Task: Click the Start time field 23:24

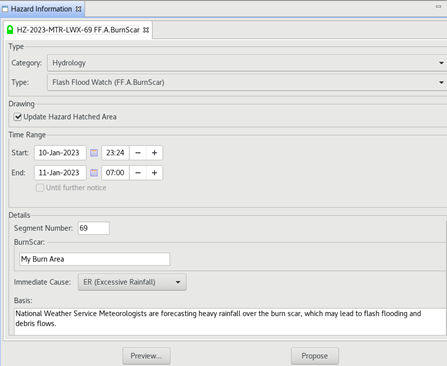Action: [x=115, y=153]
